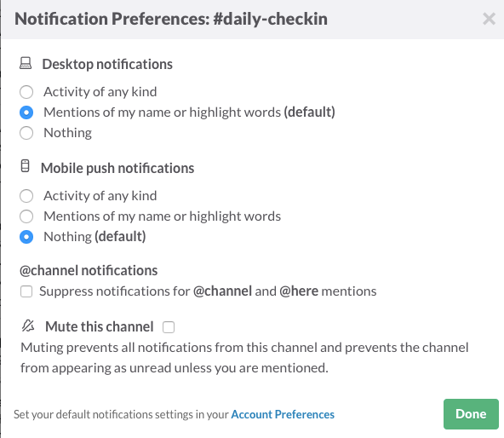
Task: Click the dialog title 'Notification Preferences: #daily-checkin'
Action: pos(171,19)
